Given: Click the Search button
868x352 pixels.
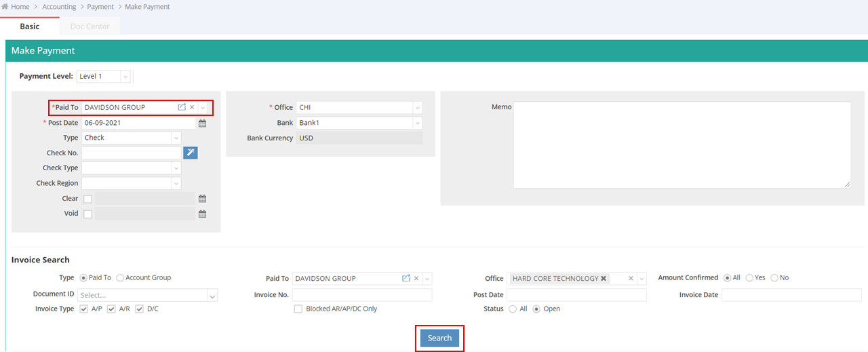Looking at the screenshot, I should pyautogui.click(x=439, y=338).
